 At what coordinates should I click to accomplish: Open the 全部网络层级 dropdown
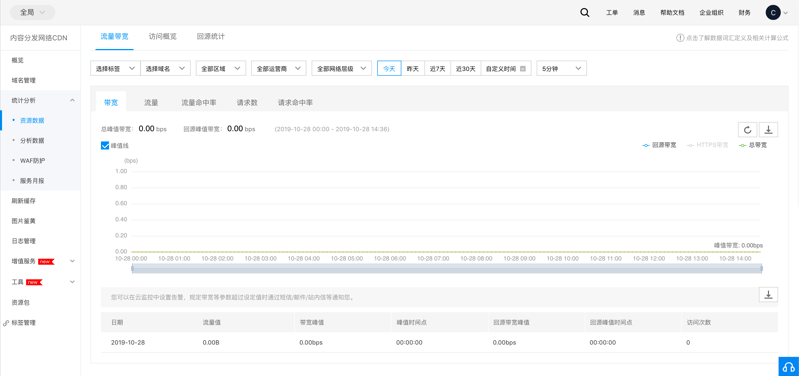pyautogui.click(x=342, y=68)
